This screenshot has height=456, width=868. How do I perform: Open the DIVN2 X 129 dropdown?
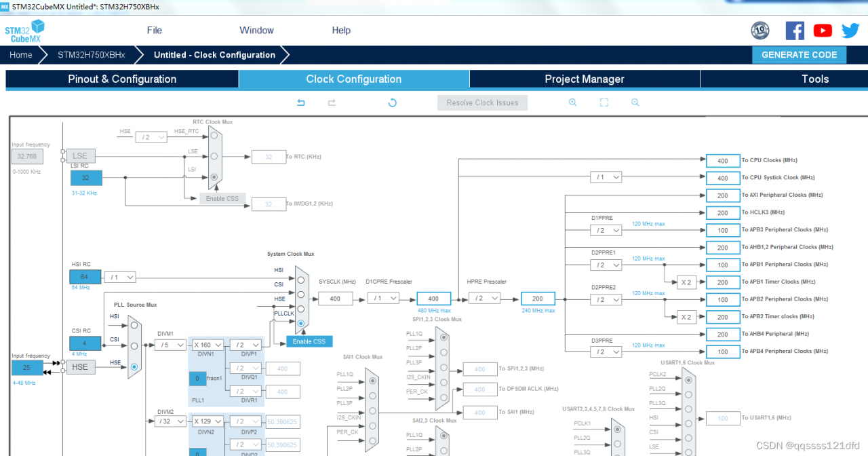[208, 421]
